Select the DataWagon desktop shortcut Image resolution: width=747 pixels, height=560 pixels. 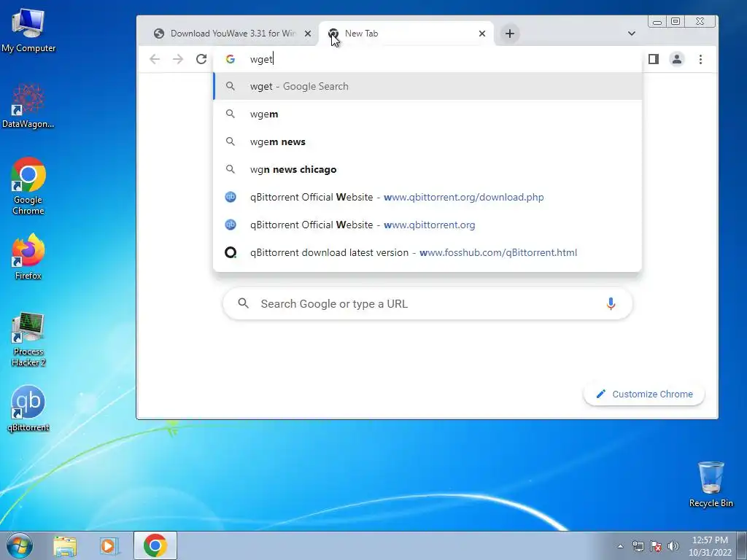tap(28, 106)
